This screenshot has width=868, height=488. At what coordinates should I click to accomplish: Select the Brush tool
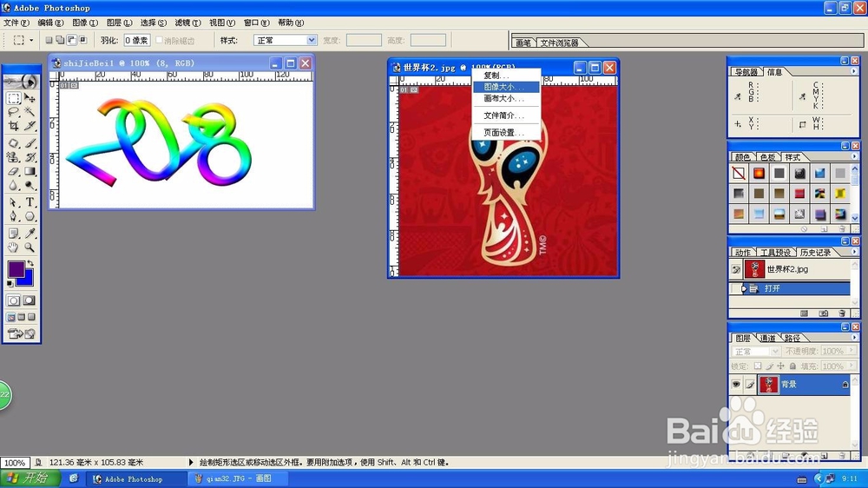click(30, 143)
